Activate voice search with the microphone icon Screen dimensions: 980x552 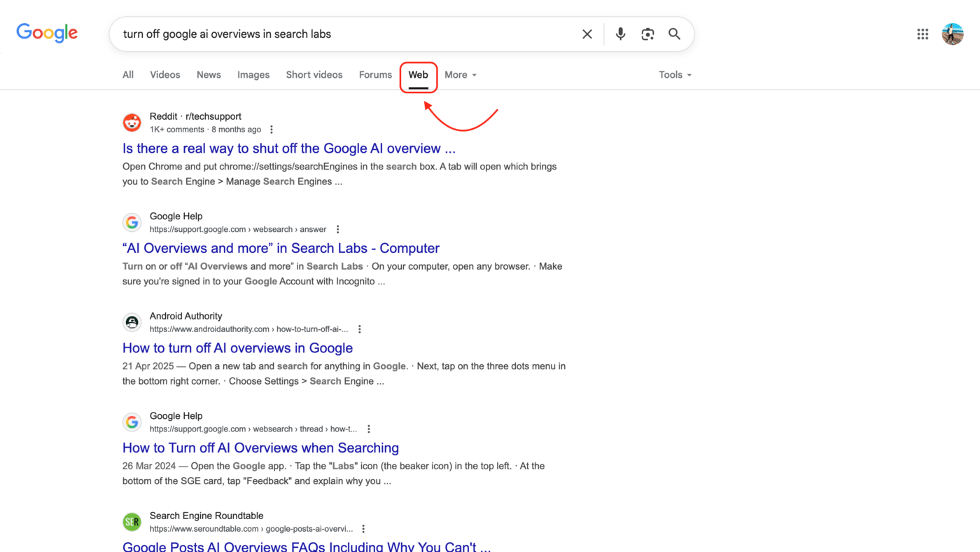click(x=620, y=34)
